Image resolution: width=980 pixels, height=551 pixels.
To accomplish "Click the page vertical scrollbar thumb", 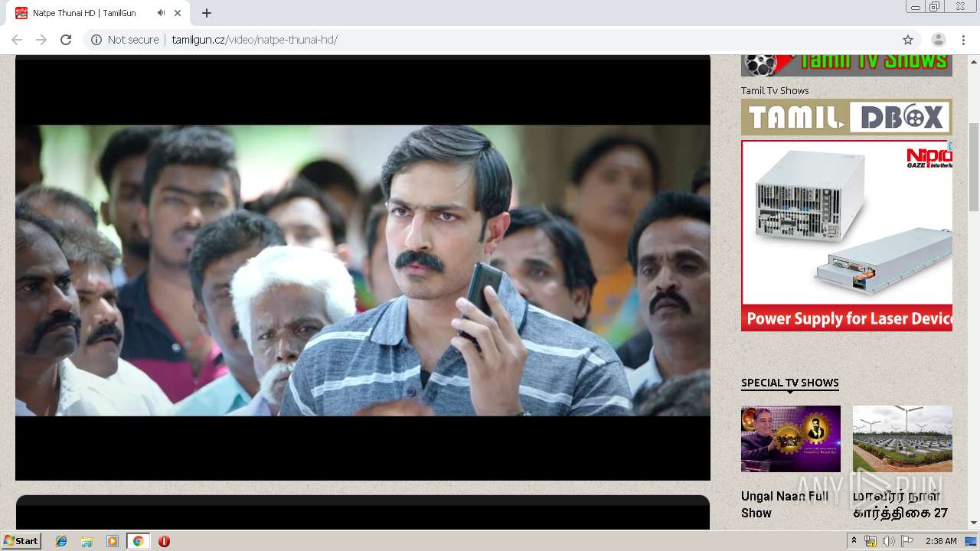I will point(974,166).
